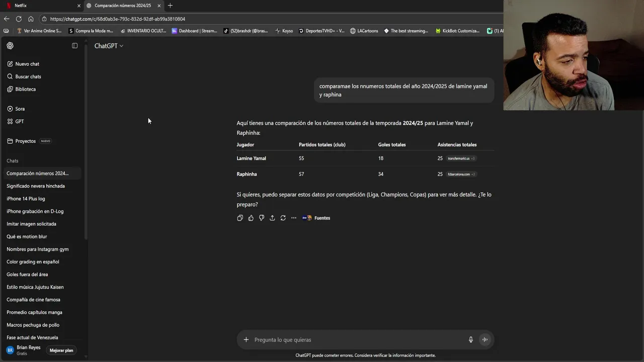
Task: Click the ChatGPT logo icon in sidebar
Action: [x=10, y=46]
